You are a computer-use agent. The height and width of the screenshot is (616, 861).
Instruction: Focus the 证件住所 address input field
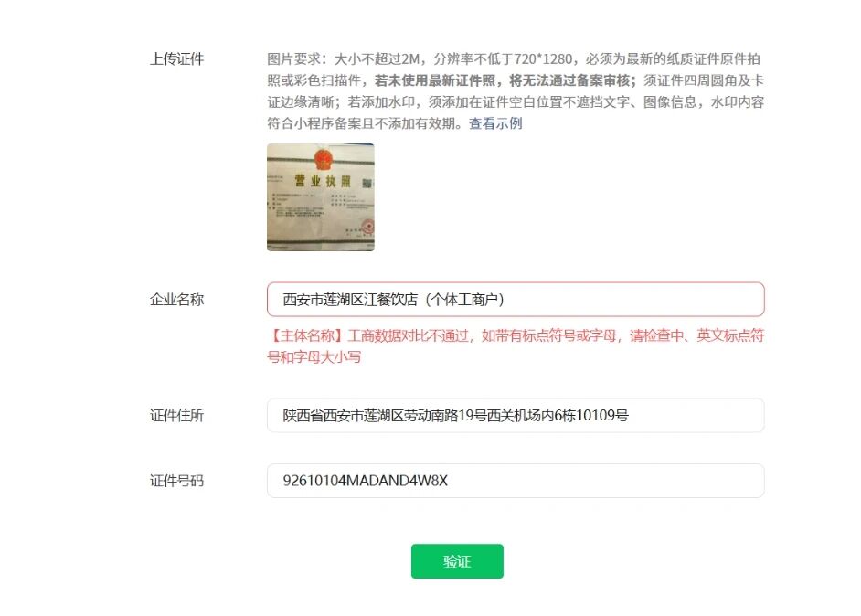click(x=516, y=415)
